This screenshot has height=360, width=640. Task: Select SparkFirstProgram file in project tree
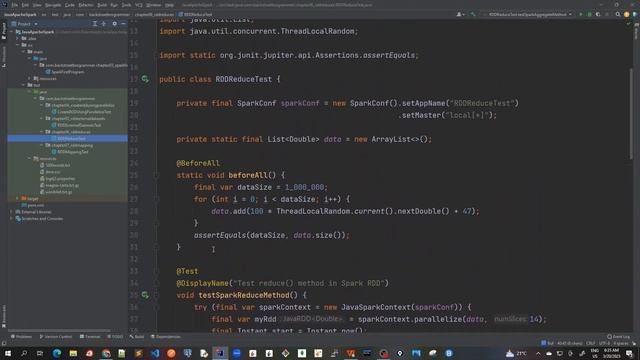[x=65, y=72]
